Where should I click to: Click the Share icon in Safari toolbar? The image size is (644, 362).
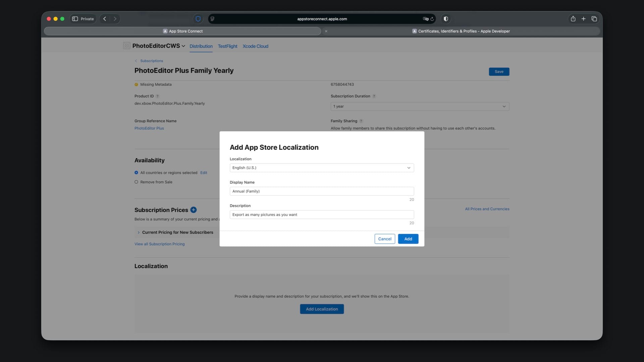(x=573, y=19)
